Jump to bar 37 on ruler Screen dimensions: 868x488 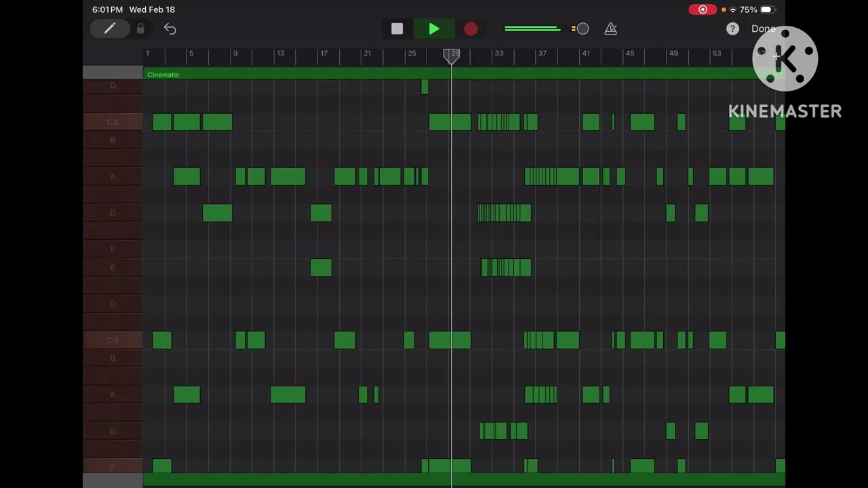(542, 53)
